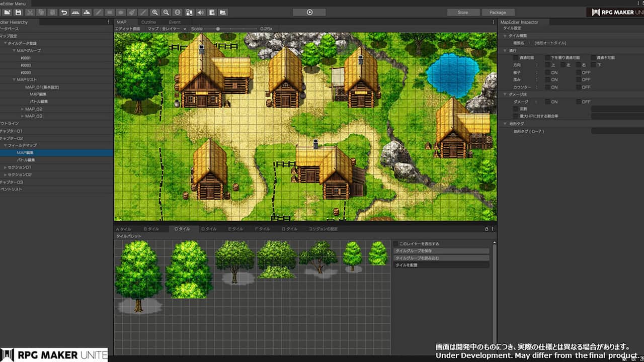The width and height of the screenshot is (644, 362).
Task: Select the Zoom In magnifier icon
Action: pyautogui.click(x=154, y=13)
